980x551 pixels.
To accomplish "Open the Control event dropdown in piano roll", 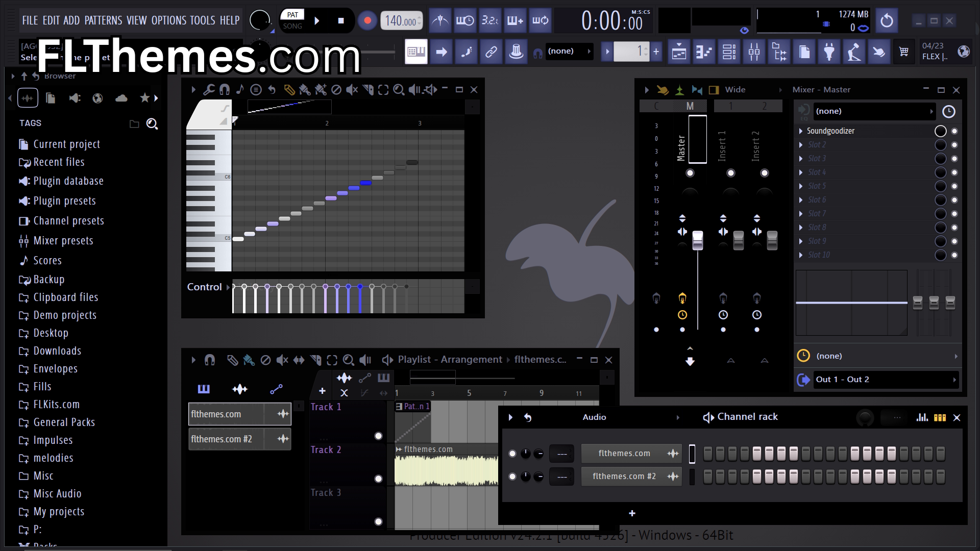I will coord(209,287).
